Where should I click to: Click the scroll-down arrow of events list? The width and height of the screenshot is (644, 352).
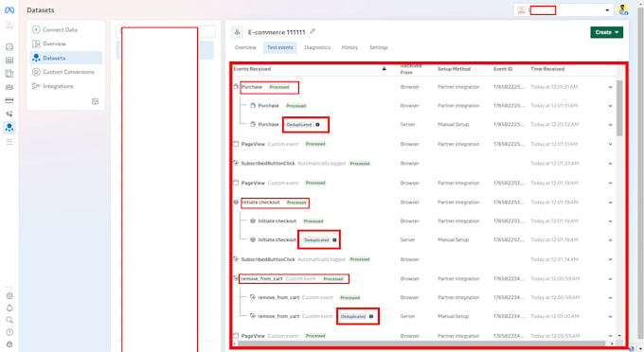click(x=619, y=336)
